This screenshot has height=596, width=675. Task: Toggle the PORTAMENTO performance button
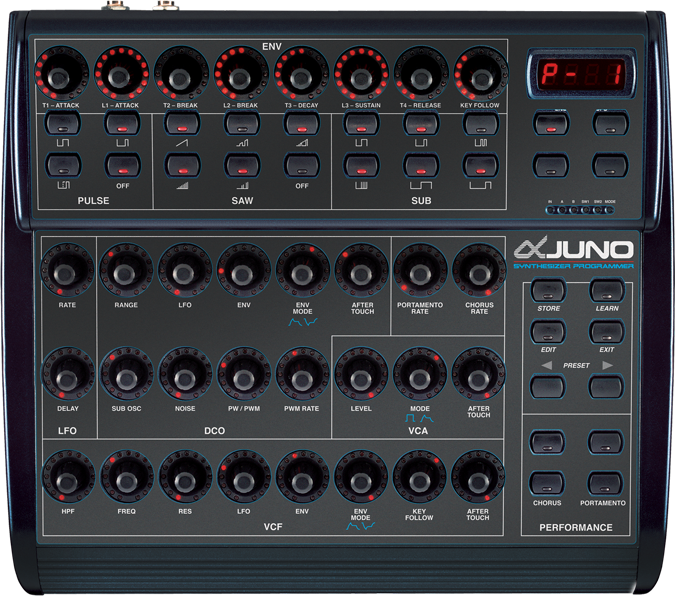pos(604,483)
